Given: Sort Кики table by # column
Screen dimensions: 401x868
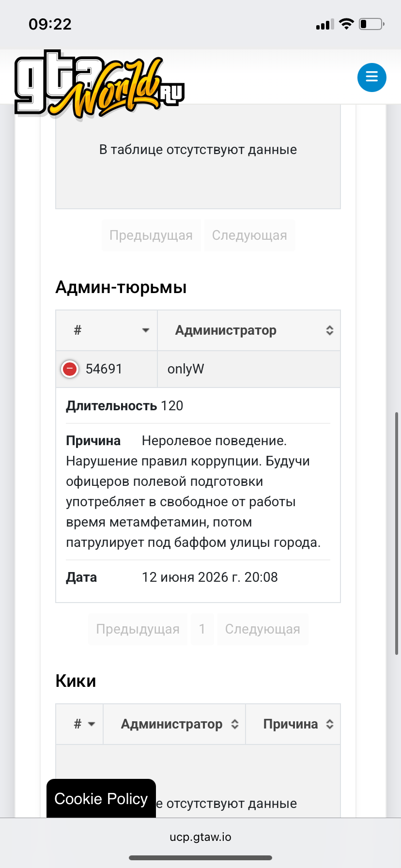Looking at the screenshot, I should point(79,724).
